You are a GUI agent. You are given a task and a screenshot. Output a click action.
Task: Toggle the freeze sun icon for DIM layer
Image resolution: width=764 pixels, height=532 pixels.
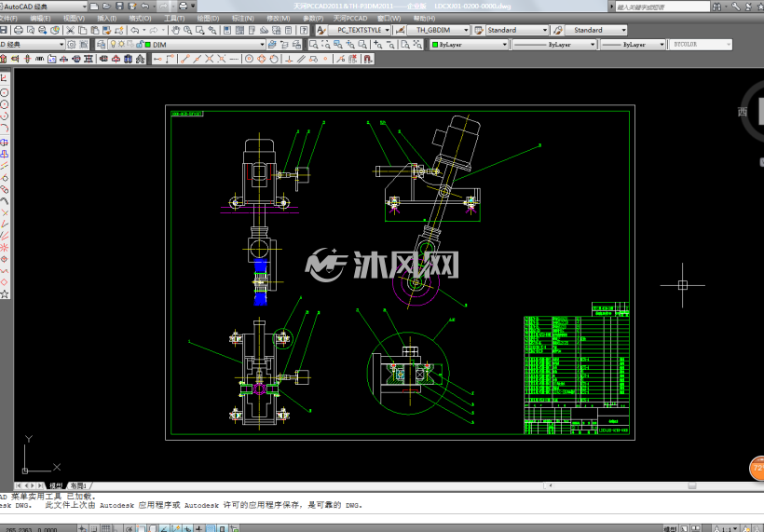coord(122,45)
